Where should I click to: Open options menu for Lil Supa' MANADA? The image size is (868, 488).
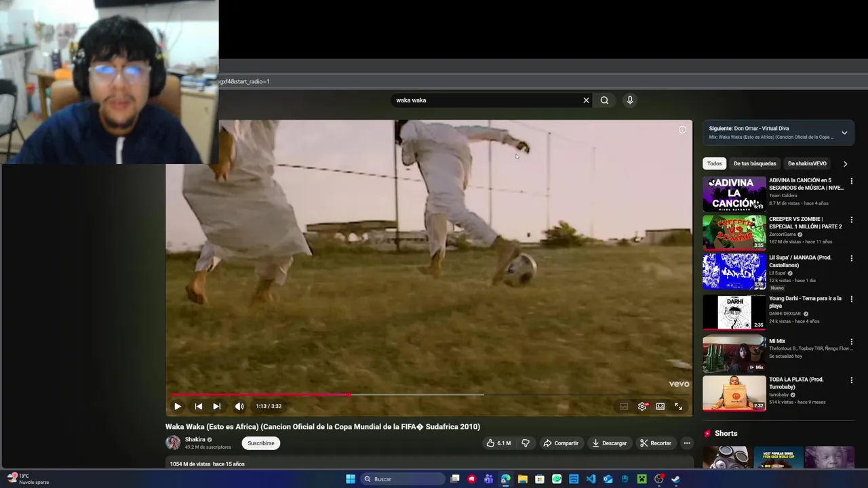(852, 258)
